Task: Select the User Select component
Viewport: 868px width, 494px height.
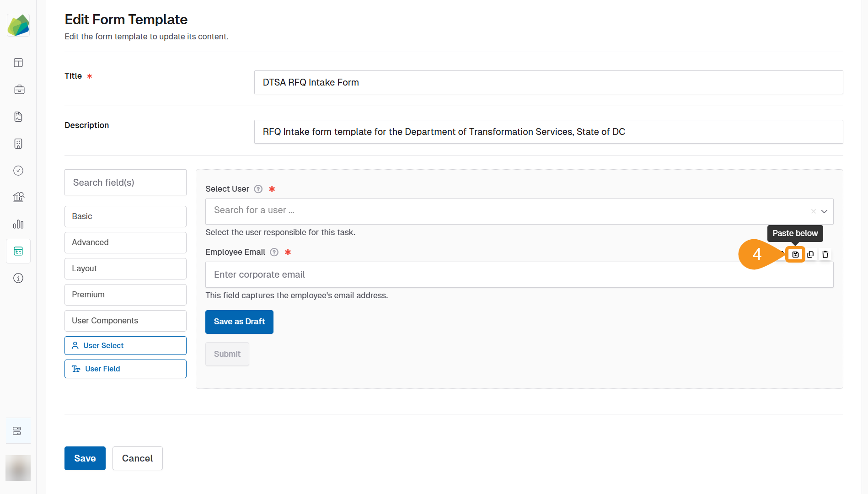Action: [x=125, y=345]
